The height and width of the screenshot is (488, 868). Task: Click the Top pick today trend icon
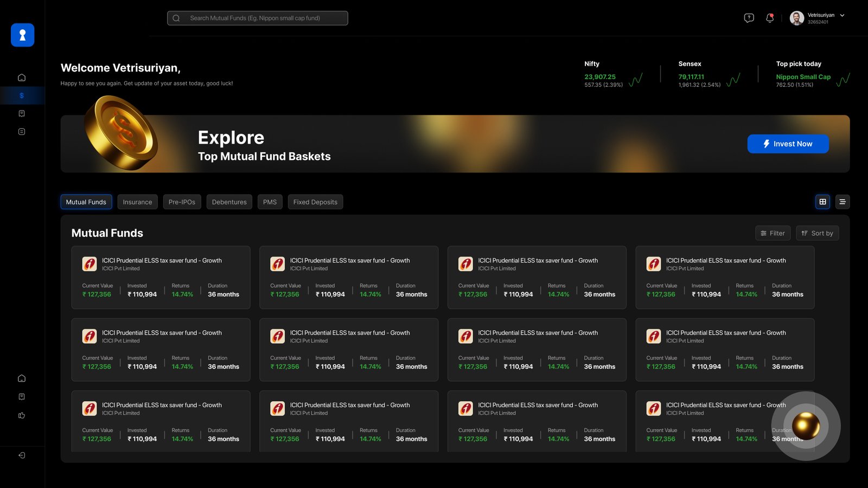(843, 80)
